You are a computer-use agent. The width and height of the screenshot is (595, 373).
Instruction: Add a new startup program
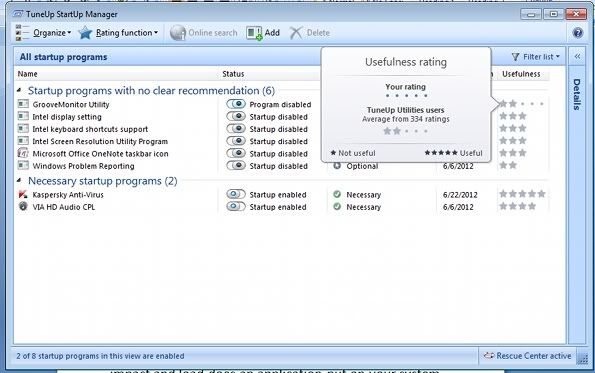(x=263, y=33)
